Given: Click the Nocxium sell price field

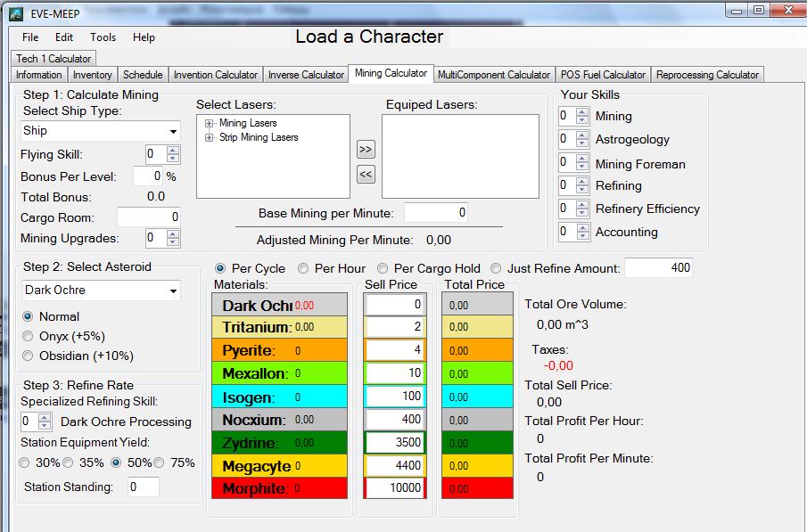Looking at the screenshot, I should pyautogui.click(x=395, y=420).
